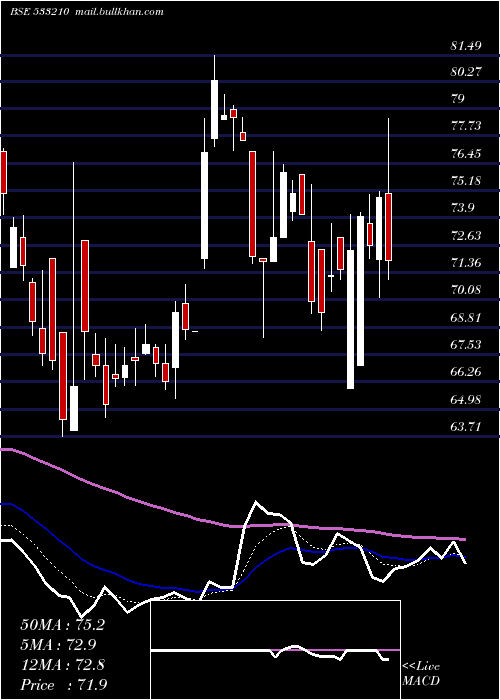
Task: Click the 79 price level label
Action: (458, 98)
